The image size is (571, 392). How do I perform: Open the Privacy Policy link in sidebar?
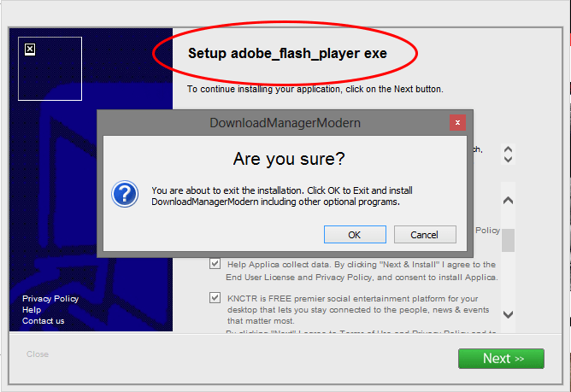tap(50, 298)
